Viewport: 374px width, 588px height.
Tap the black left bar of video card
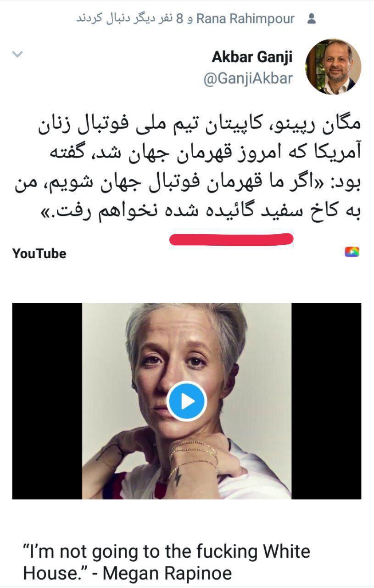[47, 401]
